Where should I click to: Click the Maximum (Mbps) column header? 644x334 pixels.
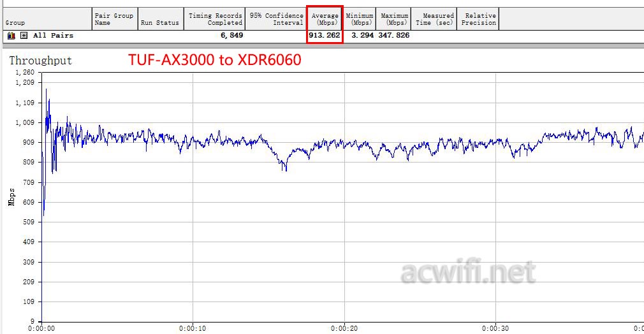point(393,19)
